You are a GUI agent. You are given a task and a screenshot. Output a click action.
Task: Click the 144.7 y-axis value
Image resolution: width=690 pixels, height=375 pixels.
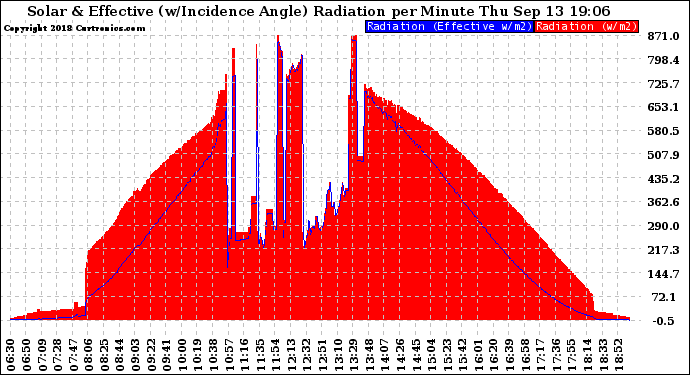click(663, 274)
